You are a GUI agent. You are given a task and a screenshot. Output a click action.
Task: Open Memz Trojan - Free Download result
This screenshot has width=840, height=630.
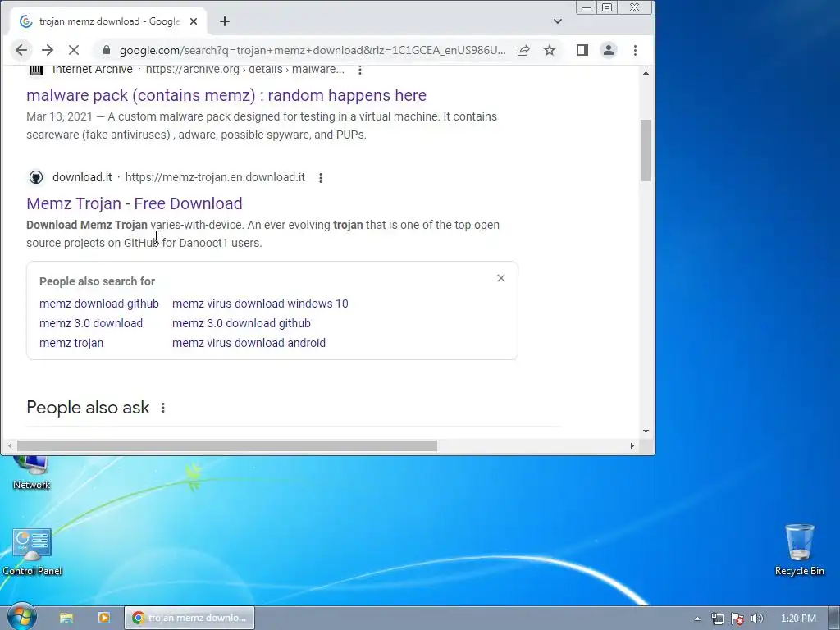[x=134, y=203]
